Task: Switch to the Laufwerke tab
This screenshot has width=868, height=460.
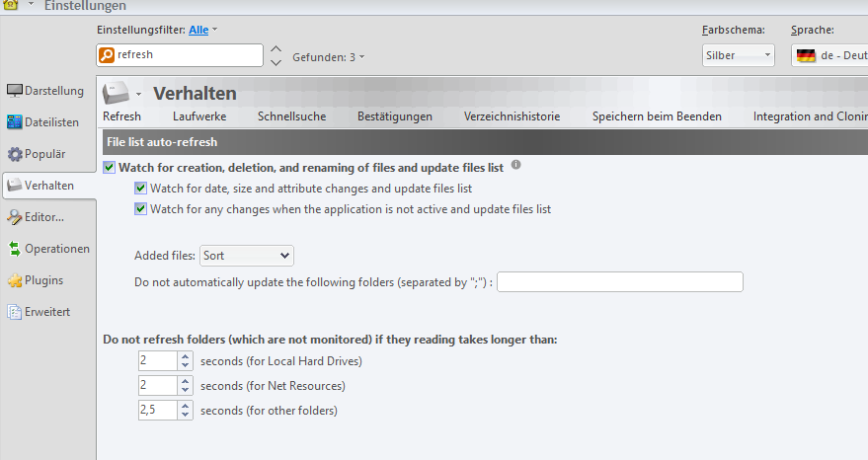Action: point(198,116)
